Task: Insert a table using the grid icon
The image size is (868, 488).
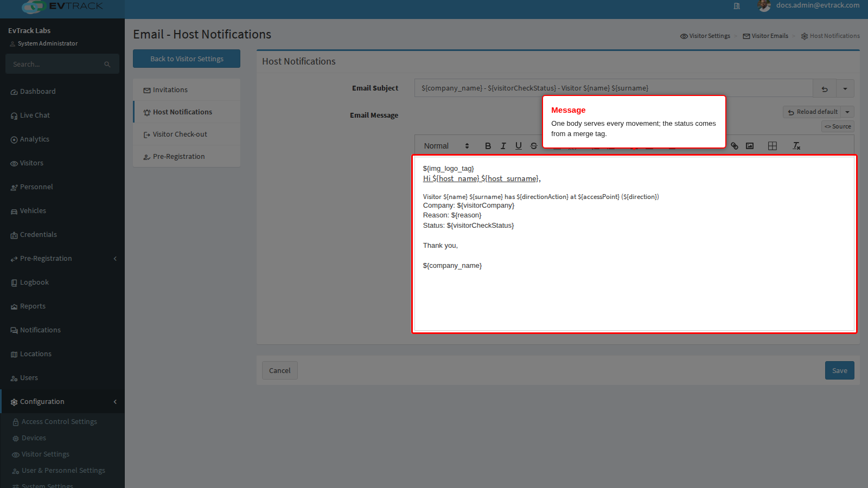Action: tap(773, 146)
